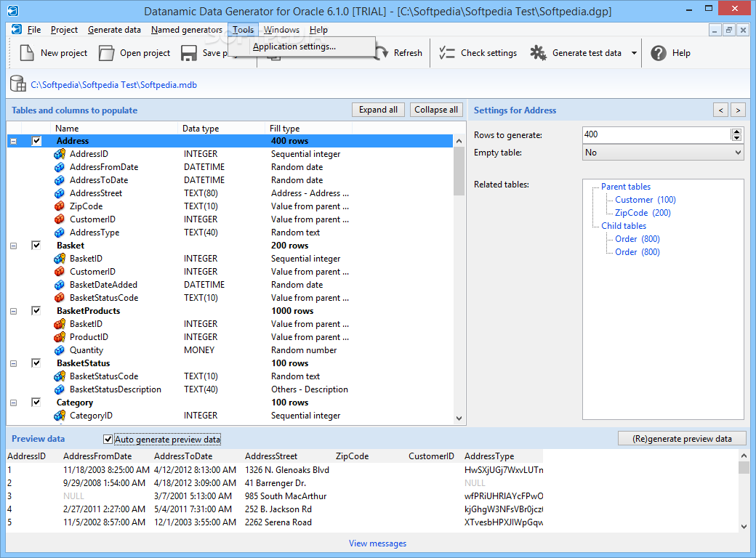Uncheck the BasketProducts table checkbox
Screen dimensions: 756x558
point(36,311)
